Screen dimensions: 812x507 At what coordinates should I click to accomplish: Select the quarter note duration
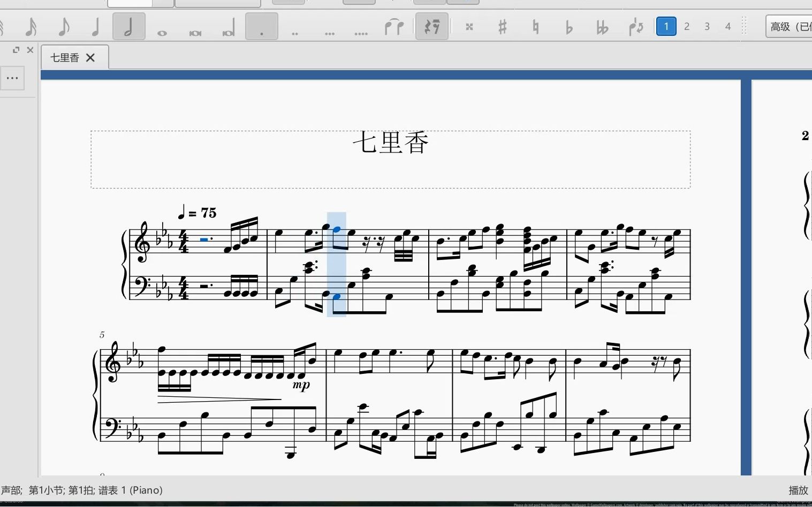point(96,26)
